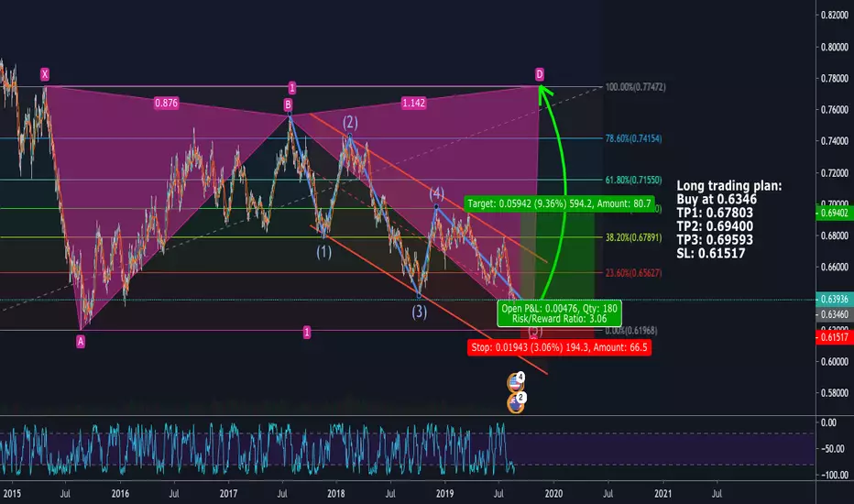Click the red 0.61517 stop price tag
The width and height of the screenshot is (854, 504).
coord(835,337)
